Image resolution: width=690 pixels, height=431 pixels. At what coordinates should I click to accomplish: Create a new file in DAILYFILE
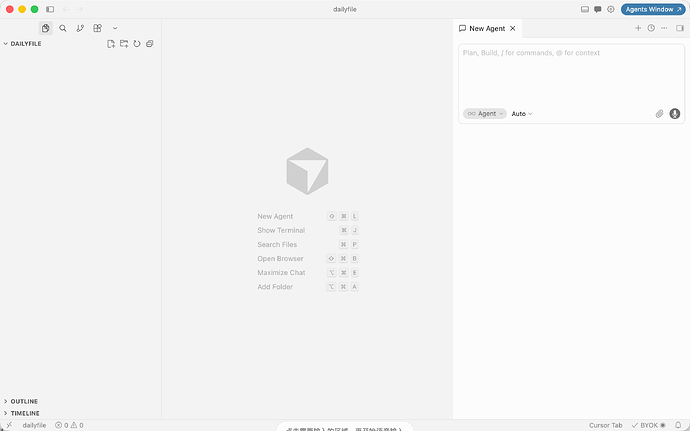point(111,44)
